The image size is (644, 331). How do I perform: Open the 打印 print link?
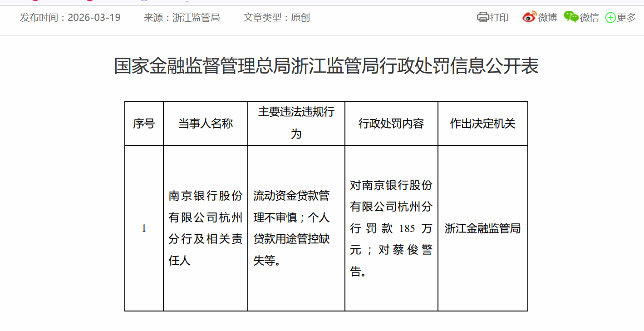pyautogui.click(x=499, y=17)
